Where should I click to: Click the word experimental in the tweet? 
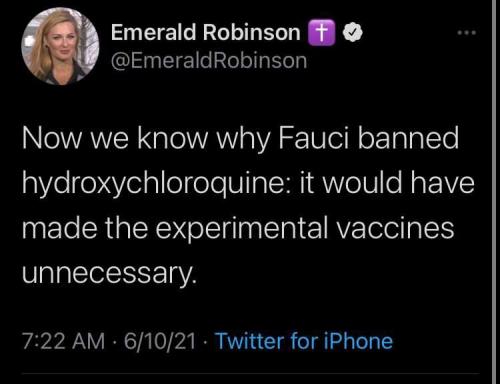click(242, 229)
